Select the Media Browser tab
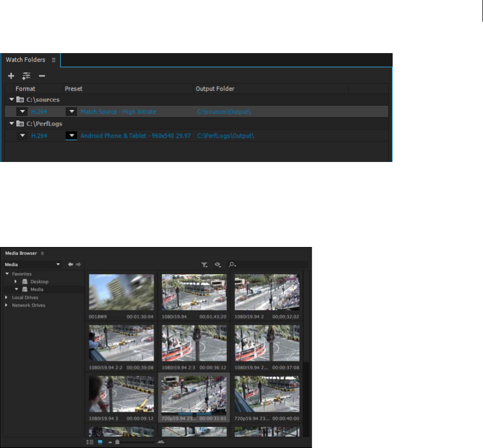This screenshot has width=483, height=448. click(21, 254)
